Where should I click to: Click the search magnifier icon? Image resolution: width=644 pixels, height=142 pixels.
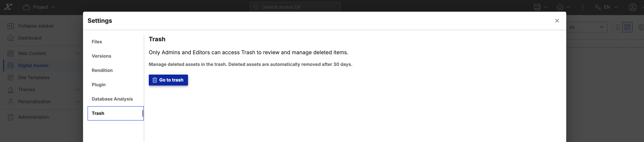tap(256, 7)
